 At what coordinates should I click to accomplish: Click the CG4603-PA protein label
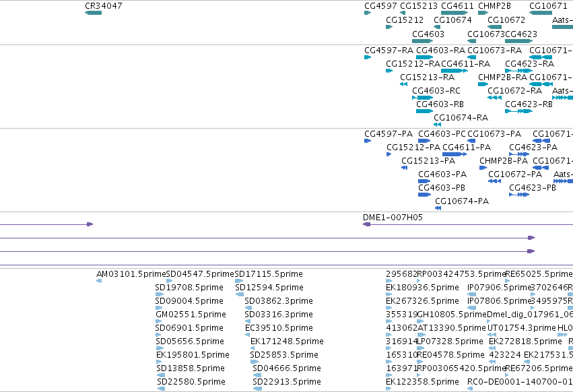[442, 174]
